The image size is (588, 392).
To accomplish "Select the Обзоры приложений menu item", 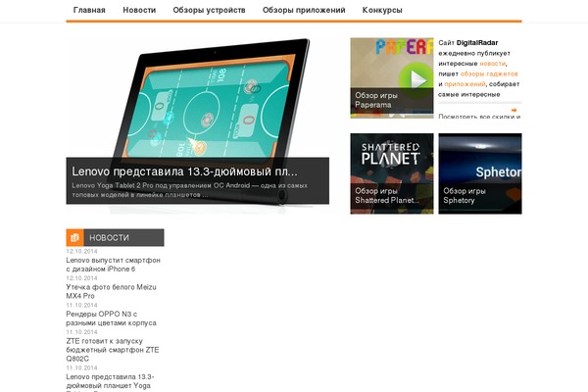I will click(304, 10).
